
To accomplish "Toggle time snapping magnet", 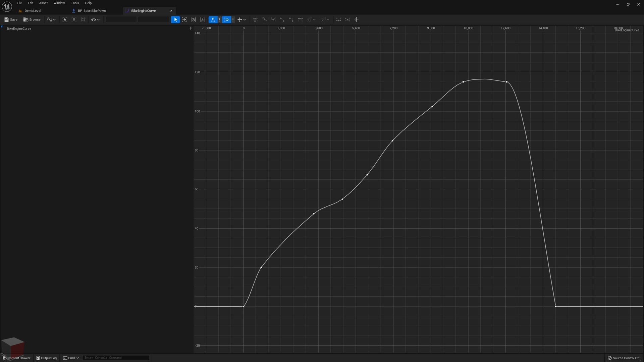I will coord(213,20).
